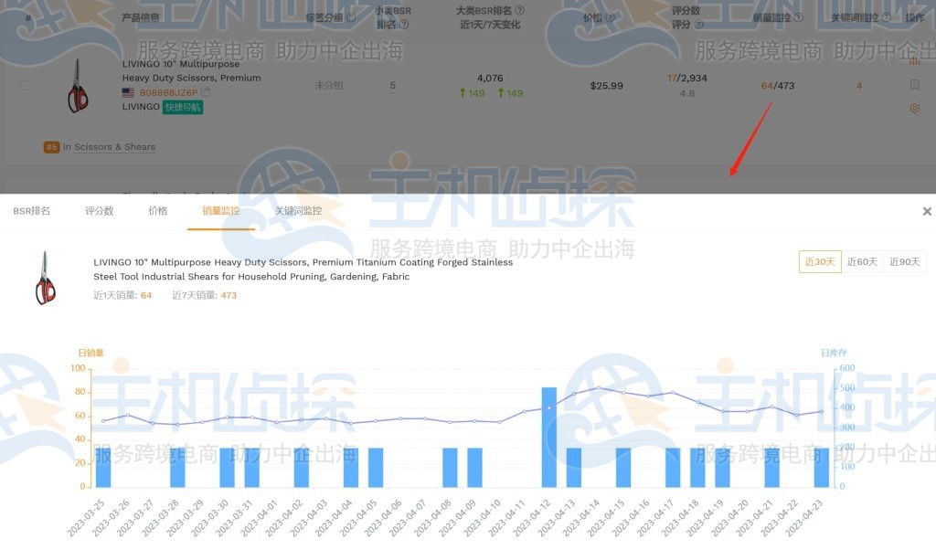Open the 关键词监控 tab
The height and width of the screenshot is (560, 936).
[x=298, y=210]
